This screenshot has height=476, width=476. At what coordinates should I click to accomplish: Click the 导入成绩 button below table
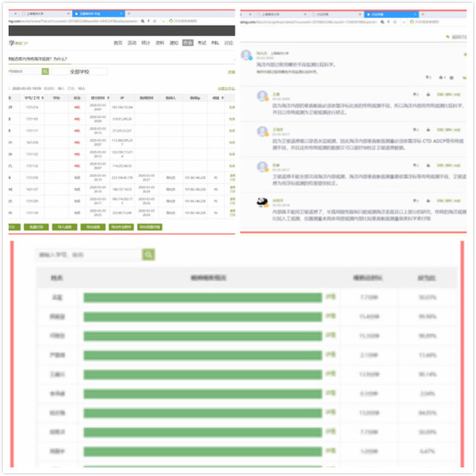(61, 227)
